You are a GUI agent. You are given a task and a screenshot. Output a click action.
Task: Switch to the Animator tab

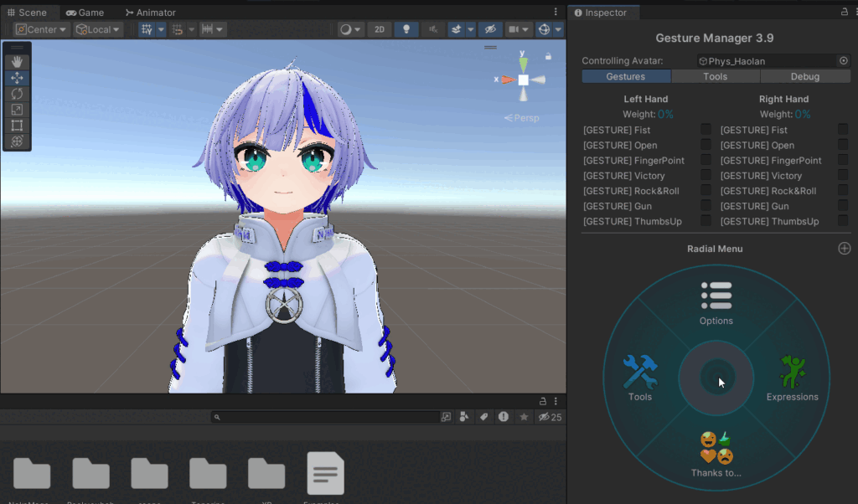pos(151,13)
